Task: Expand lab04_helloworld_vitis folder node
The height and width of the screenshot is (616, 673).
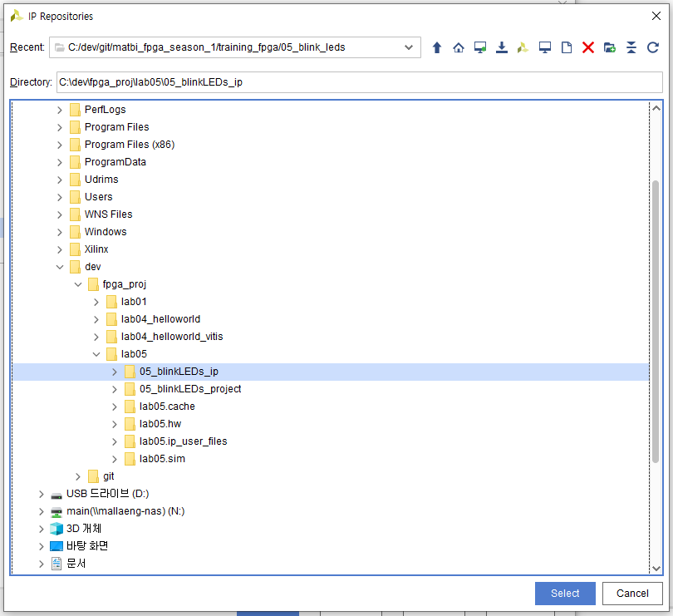Action: [96, 337]
